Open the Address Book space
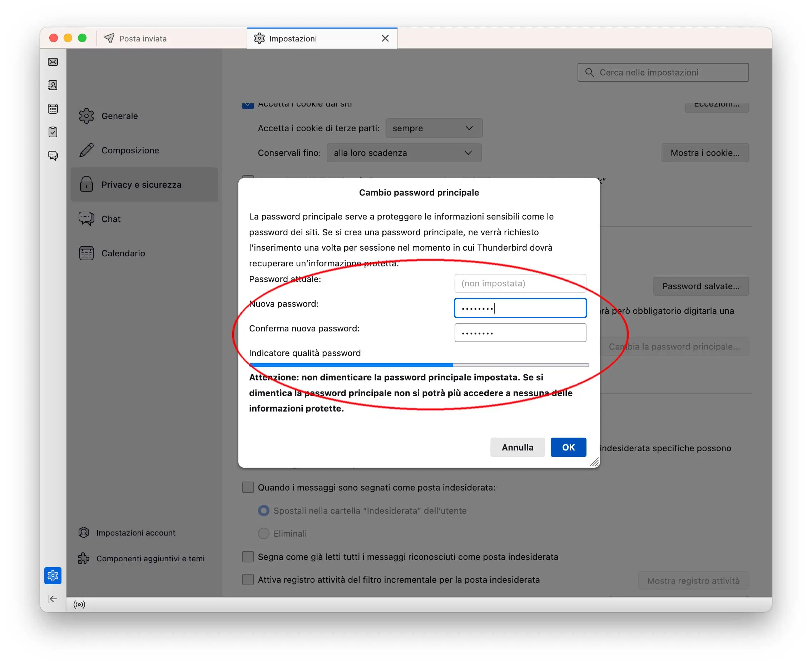This screenshot has width=812, height=665. 53,85
